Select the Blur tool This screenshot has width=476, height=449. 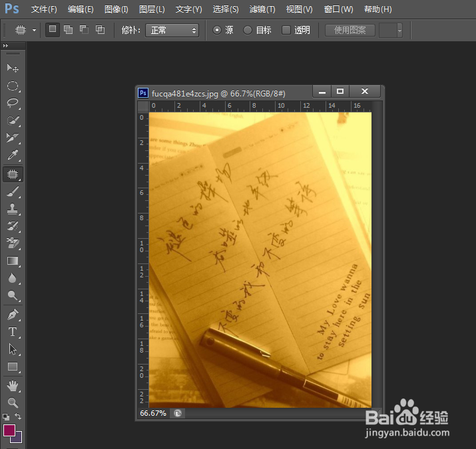click(x=13, y=278)
